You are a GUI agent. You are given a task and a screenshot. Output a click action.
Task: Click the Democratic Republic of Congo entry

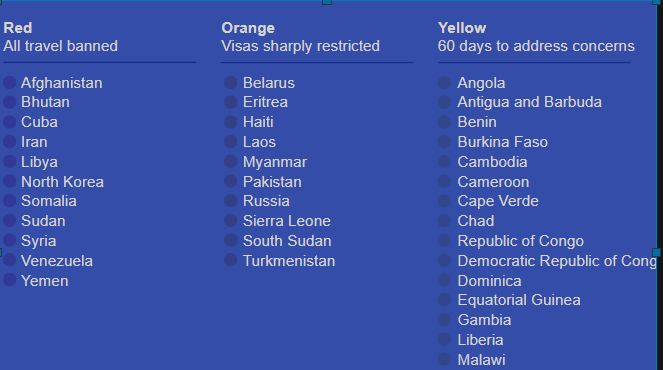click(x=557, y=261)
